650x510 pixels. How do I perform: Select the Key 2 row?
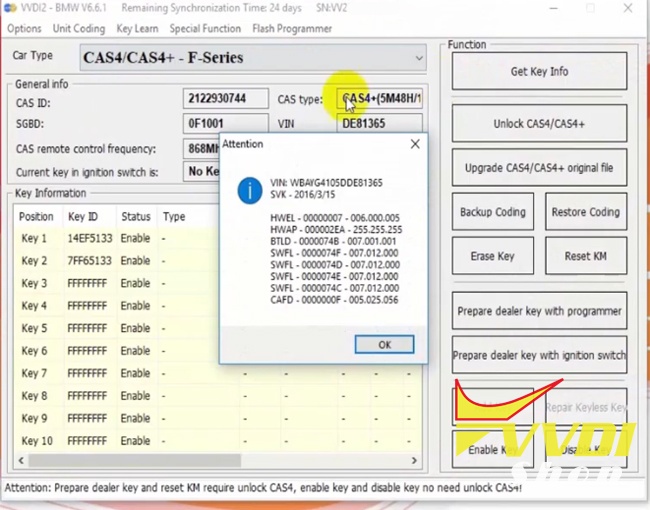point(116,261)
